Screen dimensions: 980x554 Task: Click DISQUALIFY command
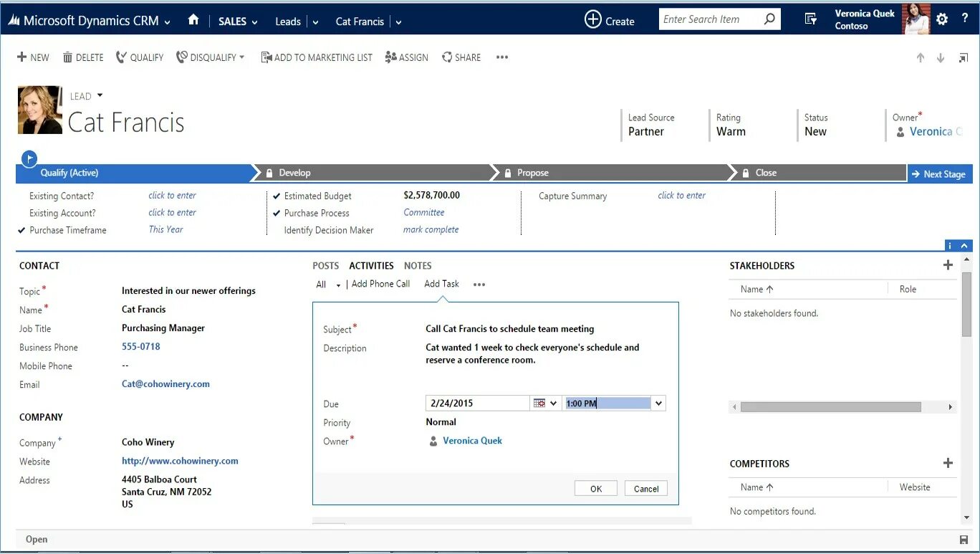coord(206,57)
